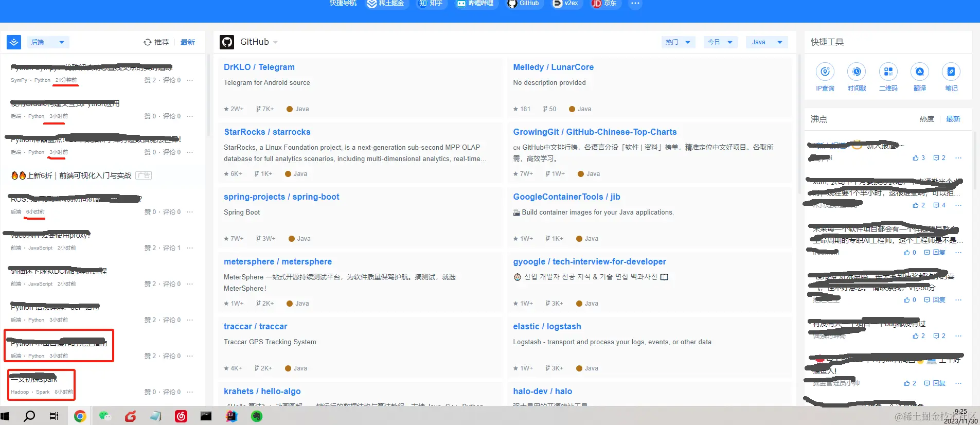Click the GitHub octocat icon in panel header
The width and height of the screenshot is (980, 425).
(227, 42)
